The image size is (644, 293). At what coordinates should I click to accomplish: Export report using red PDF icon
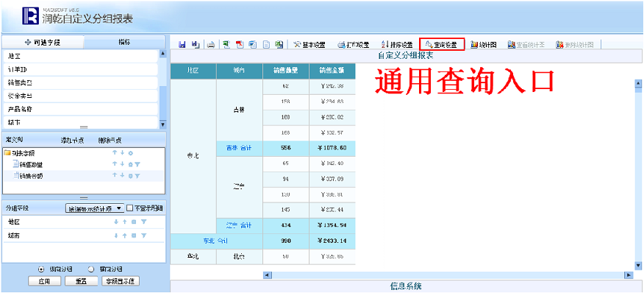(240, 44)
